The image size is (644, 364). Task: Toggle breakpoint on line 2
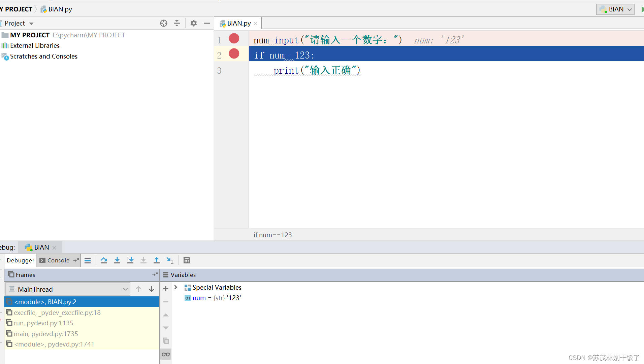234,53
